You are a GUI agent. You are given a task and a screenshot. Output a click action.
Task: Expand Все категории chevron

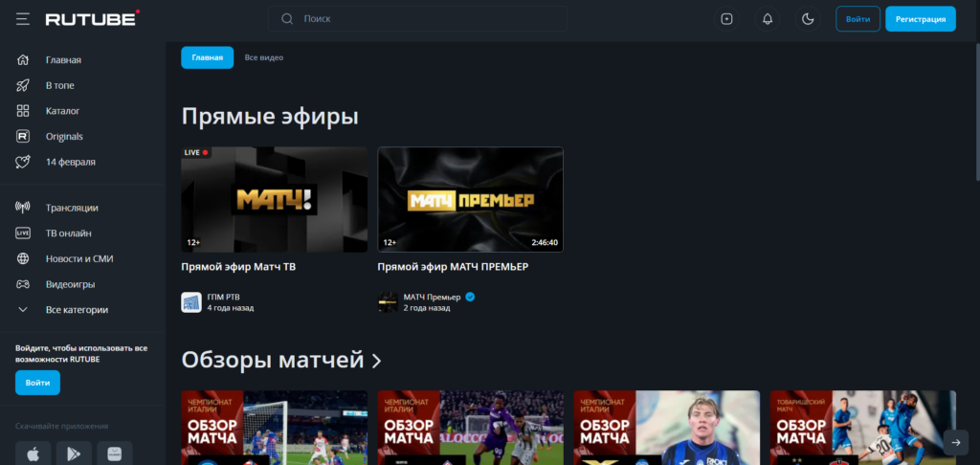[23, 309]
